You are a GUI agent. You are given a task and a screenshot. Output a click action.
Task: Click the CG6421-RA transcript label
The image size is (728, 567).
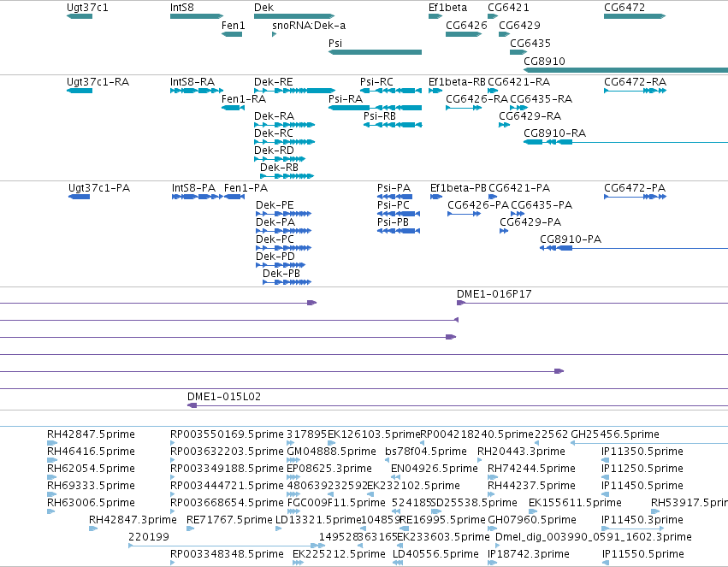click(x=519, y=82)
